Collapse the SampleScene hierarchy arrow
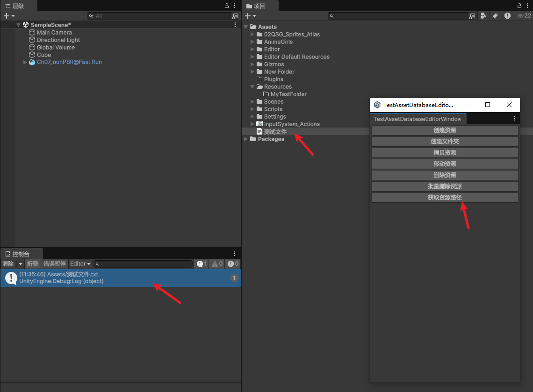533x392 pixels. 19,25
